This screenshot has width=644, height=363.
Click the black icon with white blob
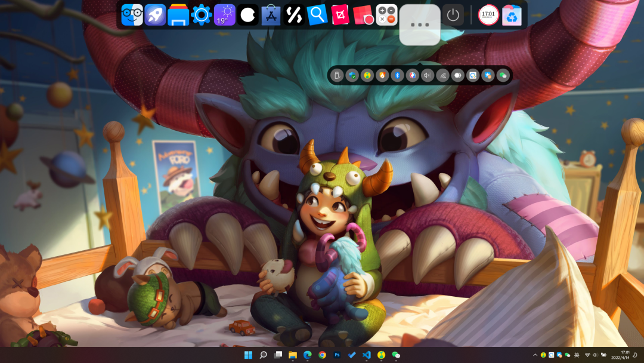coord(247,15)
